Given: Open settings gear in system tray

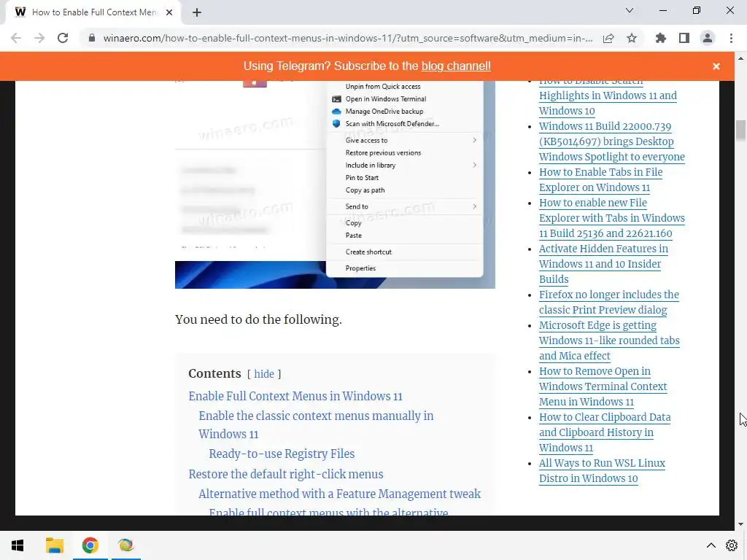Looking at the screenshot, I should click(x=732, y=545).
